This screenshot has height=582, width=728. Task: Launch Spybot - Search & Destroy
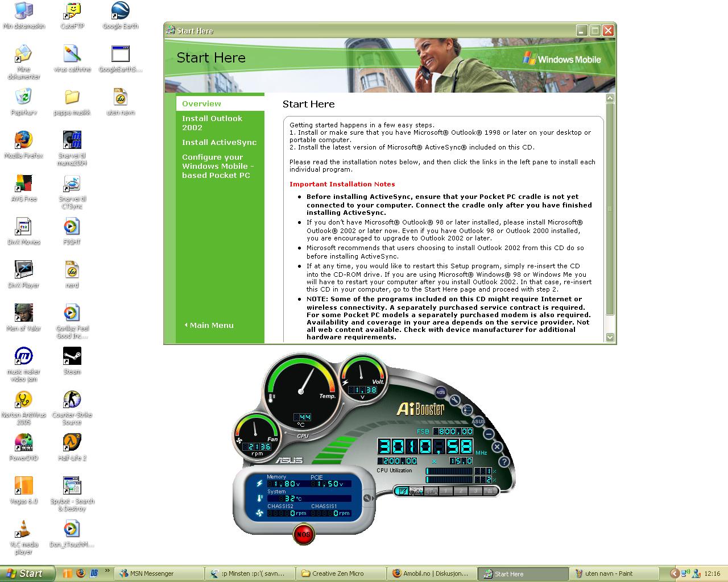[x=72, y=494]
